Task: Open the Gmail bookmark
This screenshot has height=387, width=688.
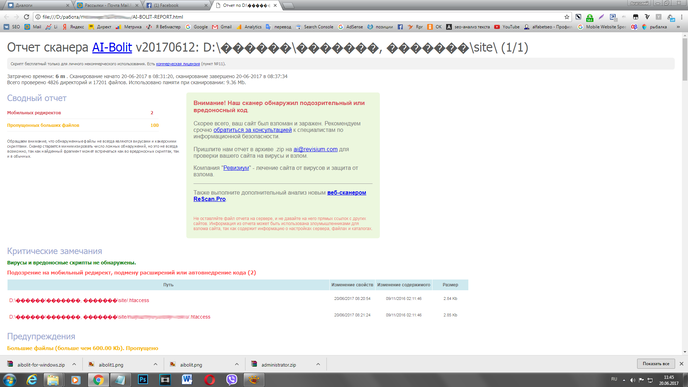Action: tap(222, 27)
